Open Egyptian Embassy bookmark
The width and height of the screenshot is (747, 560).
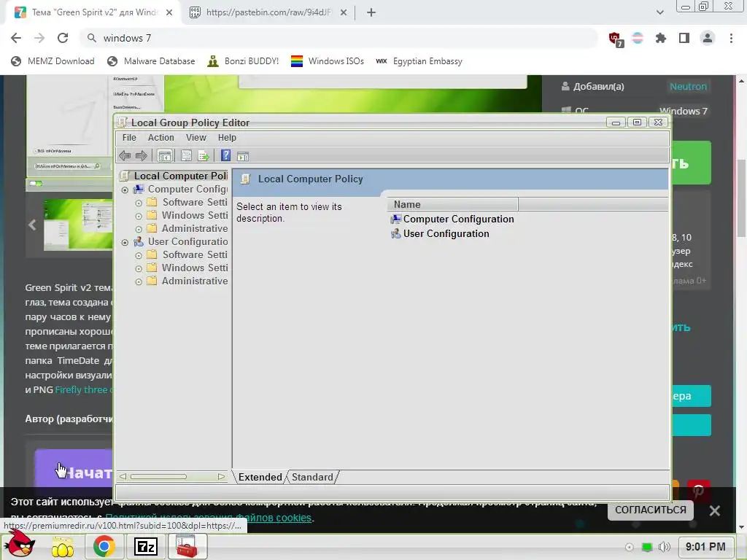(x=419, y=61)
